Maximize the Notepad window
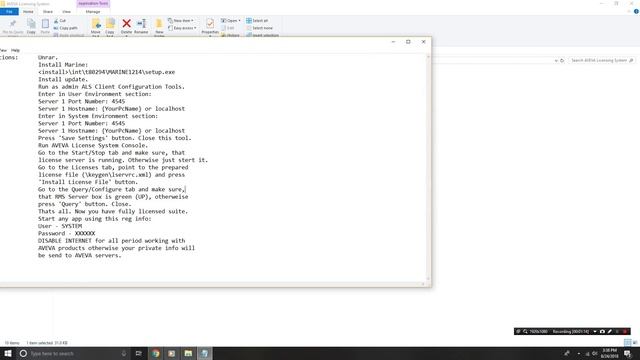This screenshot has height=360, width=640. (408, 42)
